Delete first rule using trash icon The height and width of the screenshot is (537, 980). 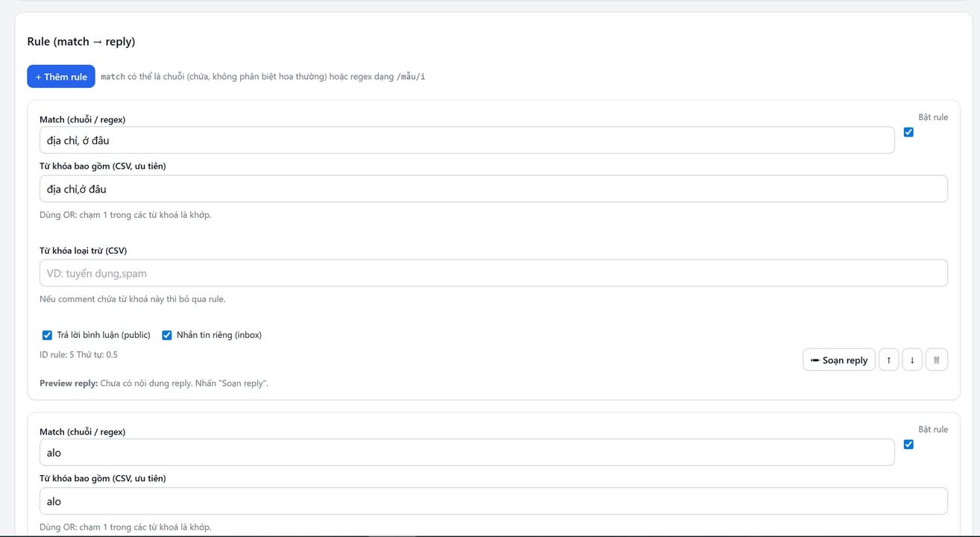tap(936, 360)
